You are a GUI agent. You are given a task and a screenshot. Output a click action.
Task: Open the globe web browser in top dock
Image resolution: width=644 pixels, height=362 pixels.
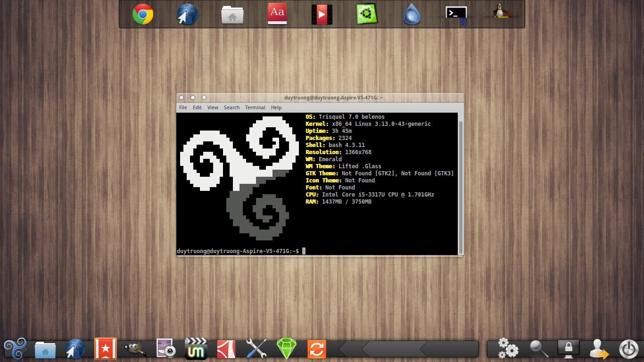click(x=187, y=14)
